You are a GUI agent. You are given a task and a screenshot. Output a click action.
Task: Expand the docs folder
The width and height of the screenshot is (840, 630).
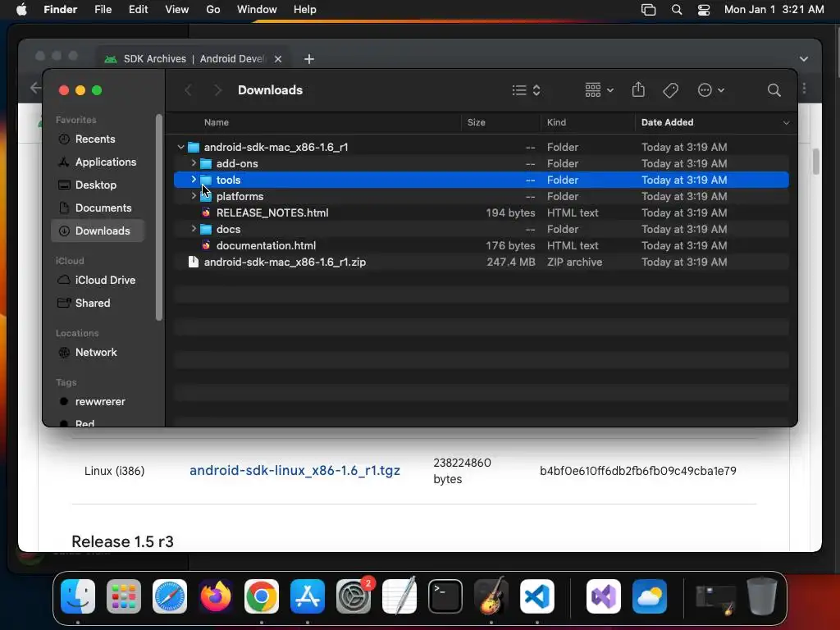coord(194,229)
